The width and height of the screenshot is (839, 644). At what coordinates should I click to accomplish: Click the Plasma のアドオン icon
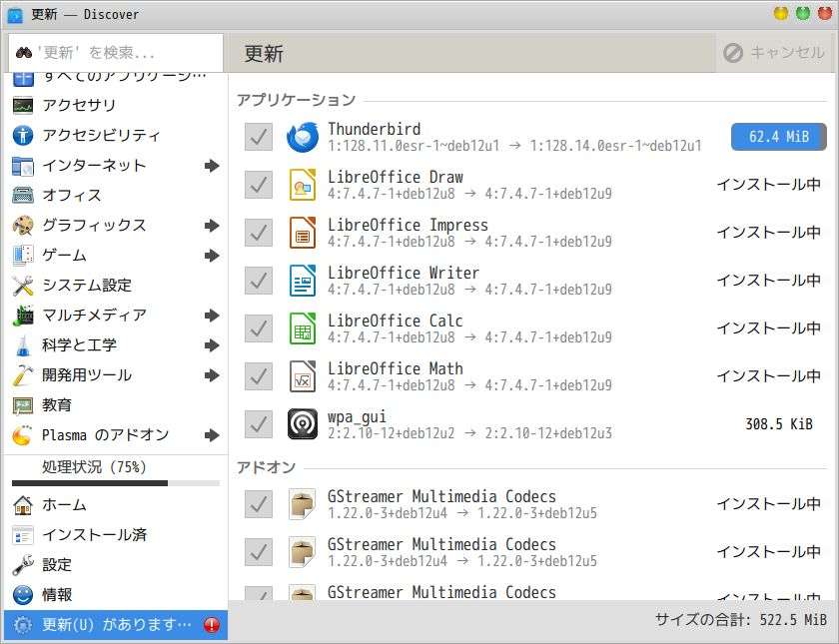click(22, 435)
